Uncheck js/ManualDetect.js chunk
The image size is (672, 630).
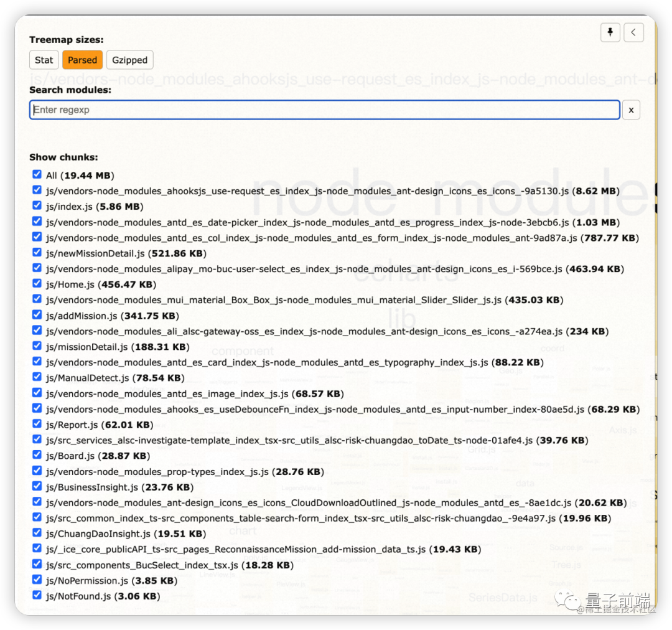pyautogui.click(x=37, y=377)
